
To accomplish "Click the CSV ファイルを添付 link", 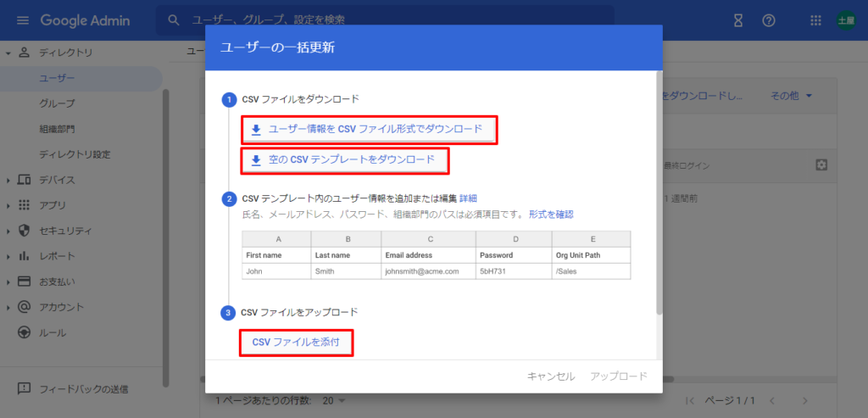I will [295, 342].
